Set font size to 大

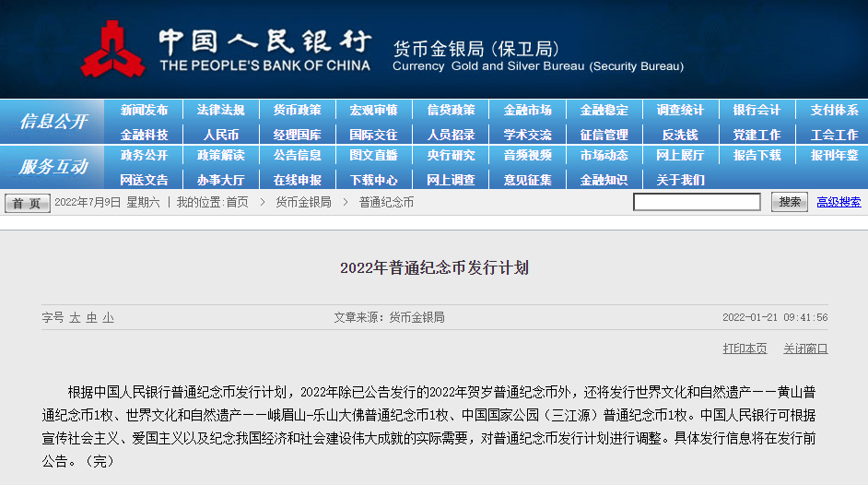pos(75,318)
